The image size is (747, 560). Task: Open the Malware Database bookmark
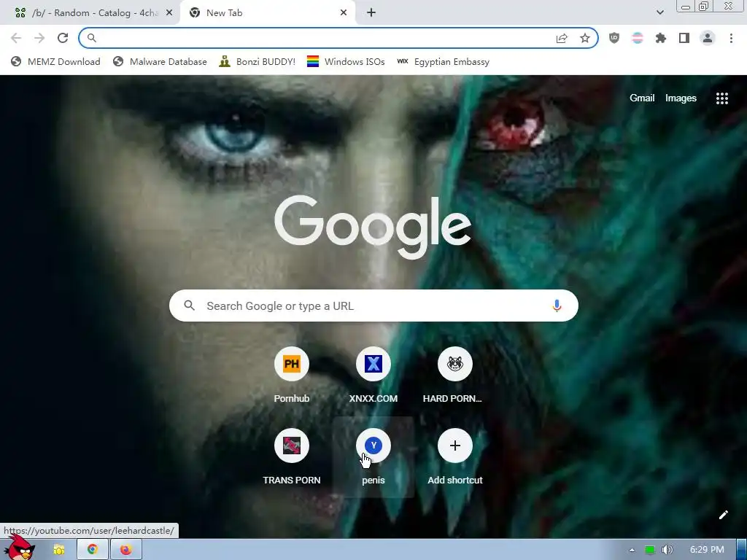pyautogui.click(x=160, y=61)
